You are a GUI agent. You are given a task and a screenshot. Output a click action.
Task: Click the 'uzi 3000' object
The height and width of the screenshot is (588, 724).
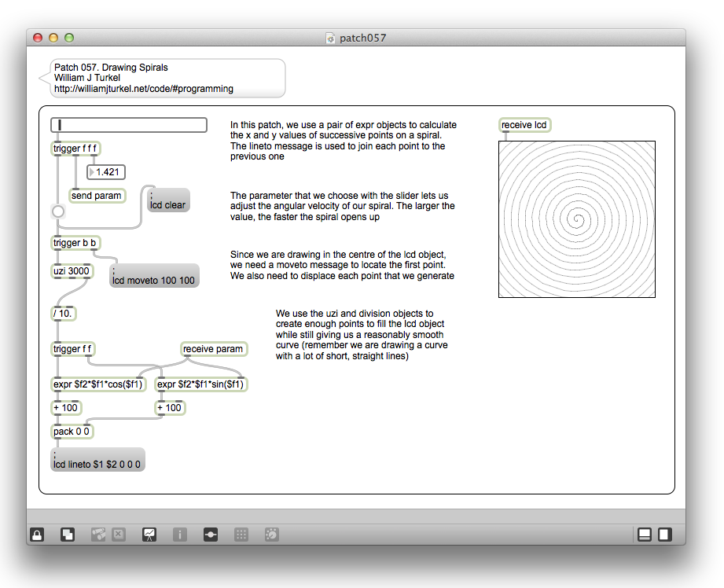[x=72, y=271]
